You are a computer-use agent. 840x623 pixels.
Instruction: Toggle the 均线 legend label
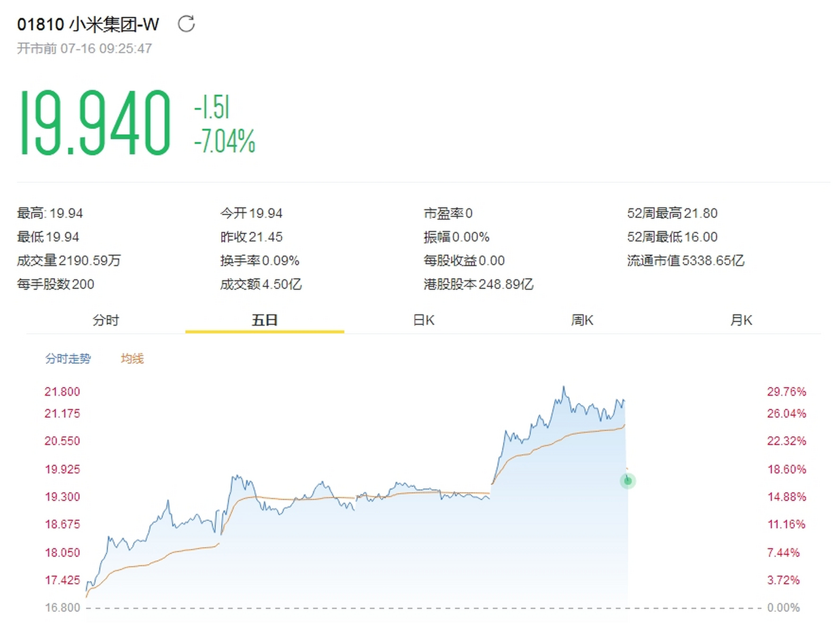tap(132, 359)
